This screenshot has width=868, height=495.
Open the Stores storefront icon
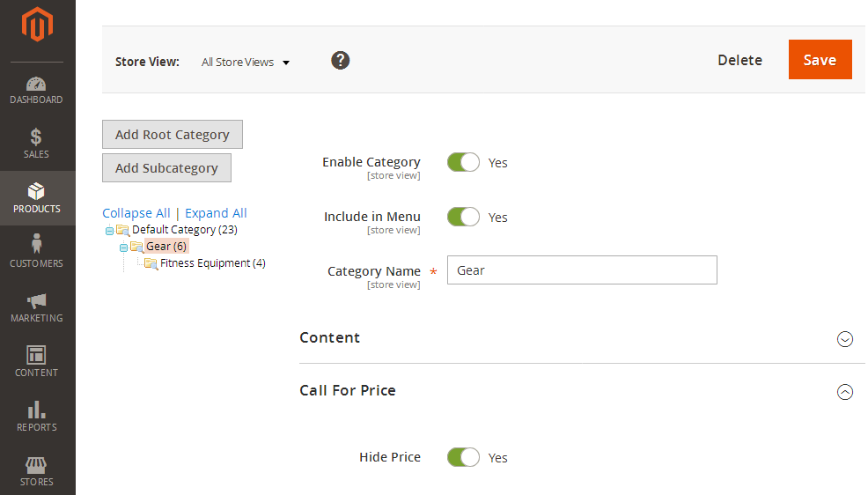click(x=36, y=464)
